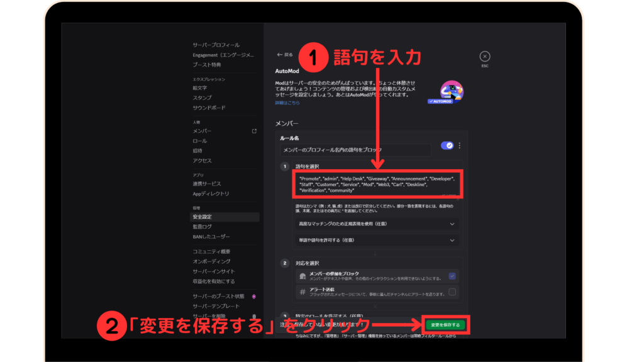Click the hashtag icon beside アラート送信
This screenshot has height=362, width=644.
pos(303,292)
